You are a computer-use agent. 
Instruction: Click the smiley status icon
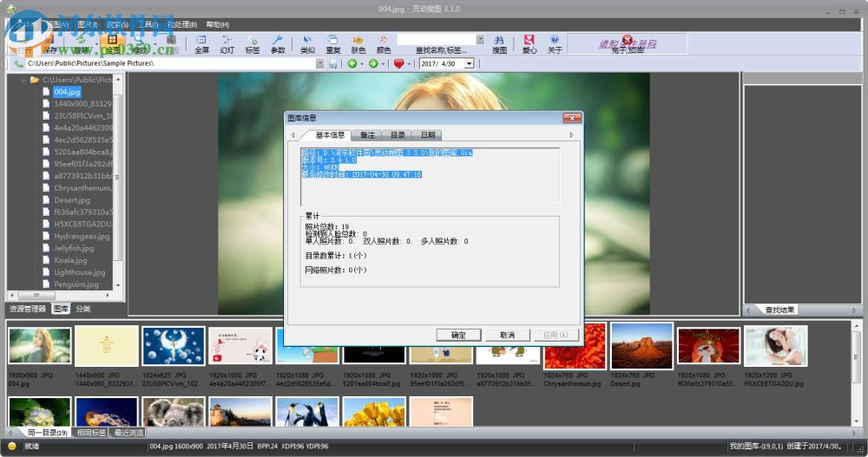pos(11,446)
